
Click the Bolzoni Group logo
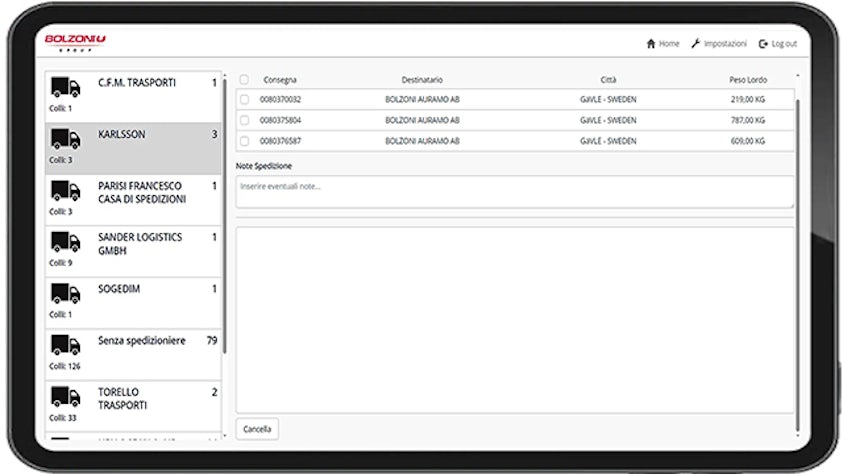pos(75,42)
